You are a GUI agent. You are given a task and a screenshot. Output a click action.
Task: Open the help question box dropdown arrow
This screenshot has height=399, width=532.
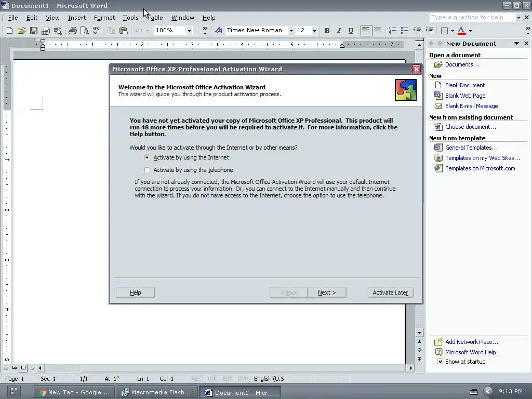click(518, 18)
